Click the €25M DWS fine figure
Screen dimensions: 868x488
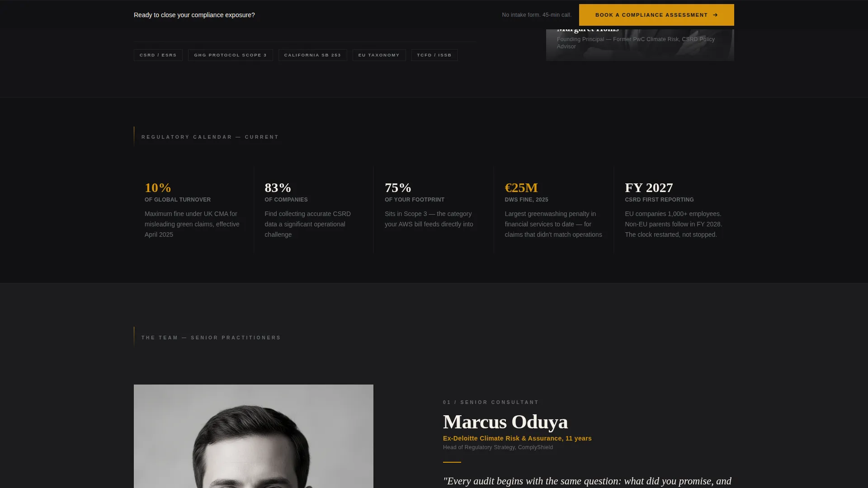point(521,188)
